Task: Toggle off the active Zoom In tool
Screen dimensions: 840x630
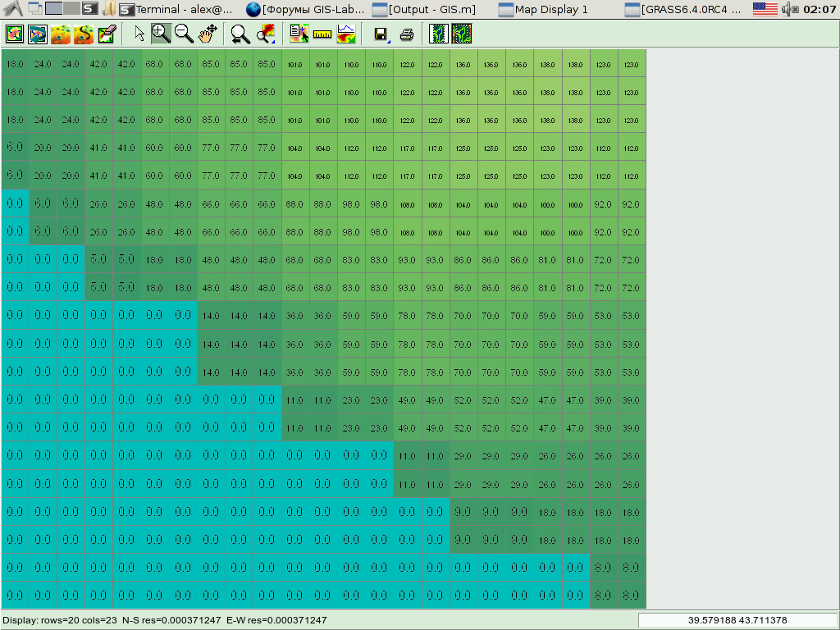Action: click(162, 34)
